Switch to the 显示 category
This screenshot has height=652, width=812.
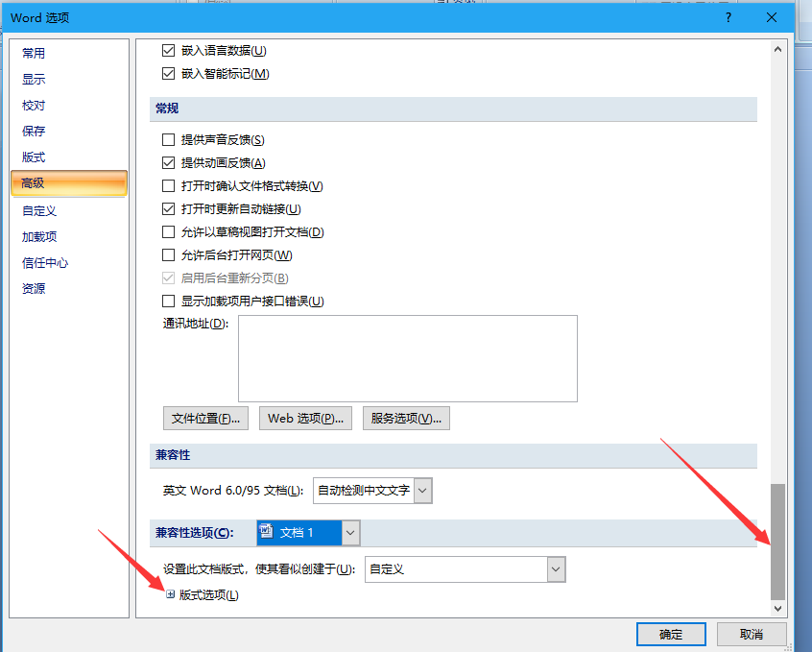click(x=34, y=80)
